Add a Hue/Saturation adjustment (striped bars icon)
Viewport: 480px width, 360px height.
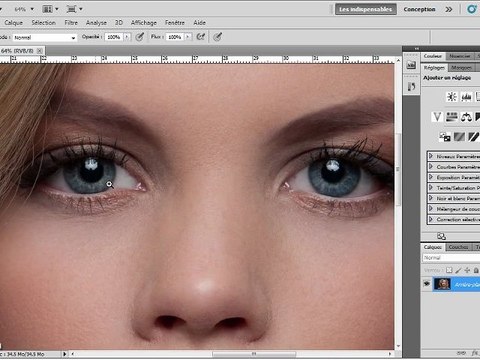pyautogui.click(x=452, y=117)
